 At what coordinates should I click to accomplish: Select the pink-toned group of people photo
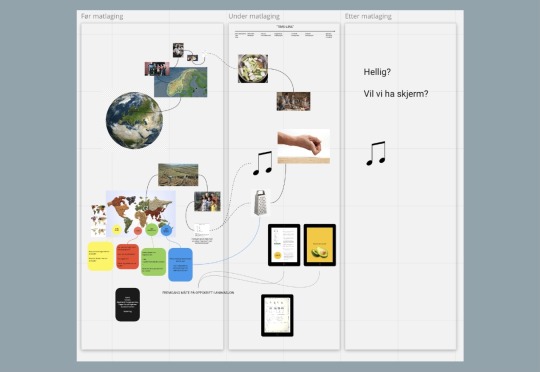point(157,69)
